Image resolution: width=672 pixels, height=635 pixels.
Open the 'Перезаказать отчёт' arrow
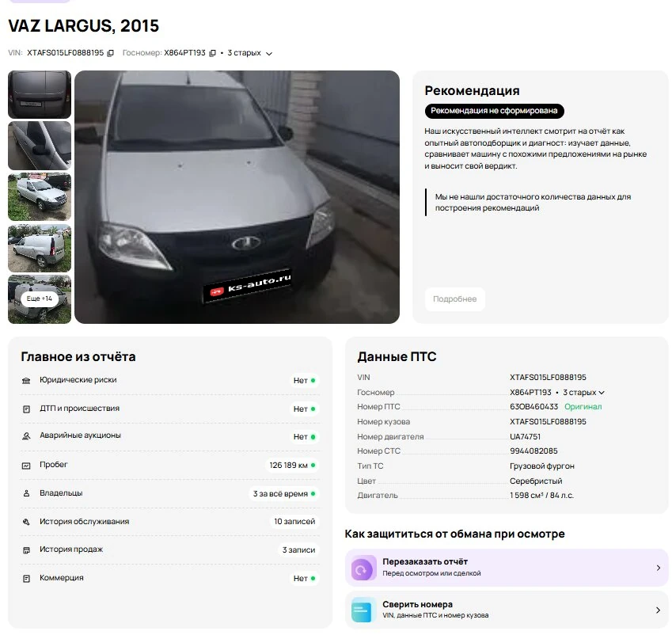pyautogui.click(x=658, y=568)
